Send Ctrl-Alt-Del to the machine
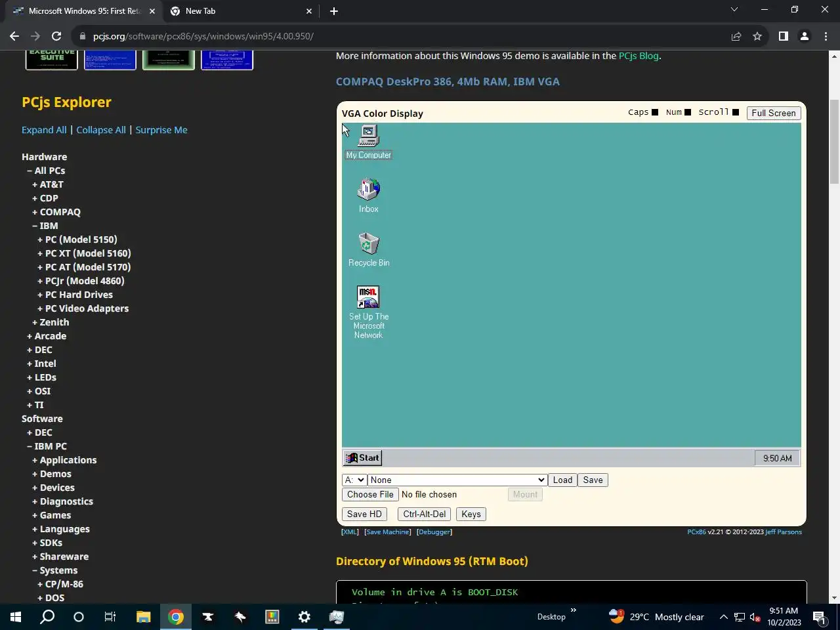This screenshot has width=840, height=630. click(x=424, y=514)
